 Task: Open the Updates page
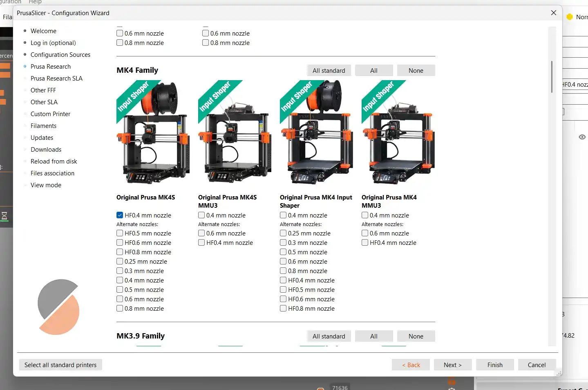[x=42, y=138]
